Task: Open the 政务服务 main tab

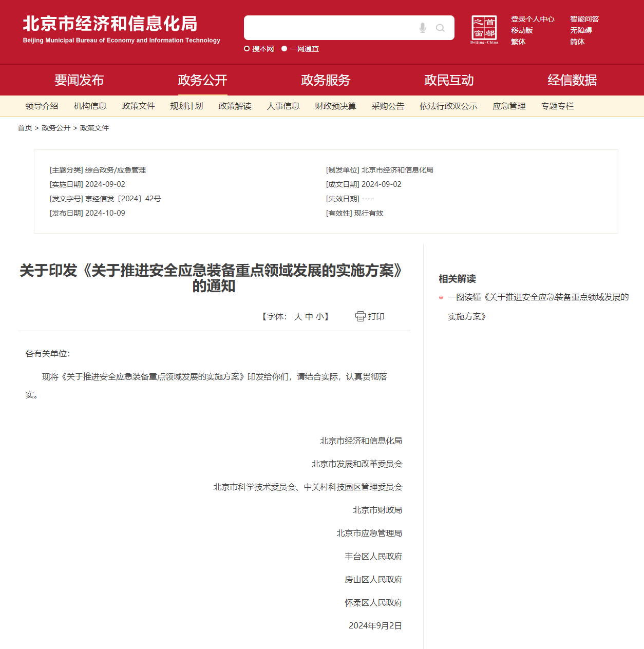Action: 326,80
